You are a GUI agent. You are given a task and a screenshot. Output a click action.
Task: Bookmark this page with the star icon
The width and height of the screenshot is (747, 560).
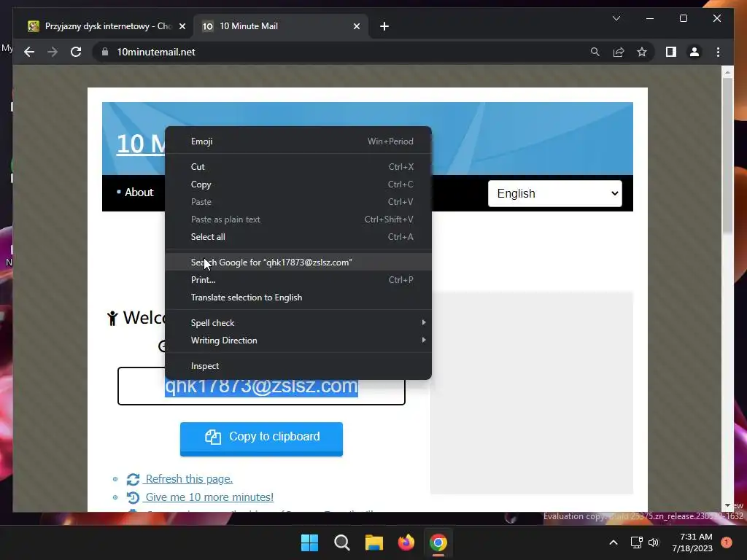click(642, 52)
